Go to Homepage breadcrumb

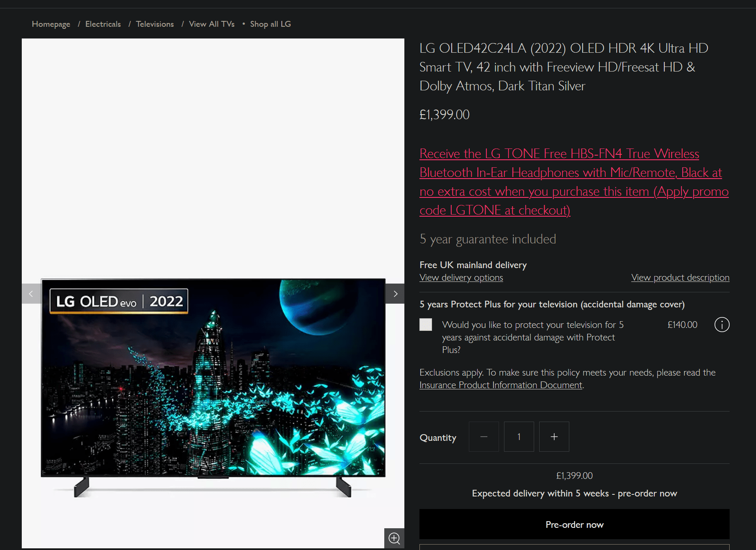[51, 24]
